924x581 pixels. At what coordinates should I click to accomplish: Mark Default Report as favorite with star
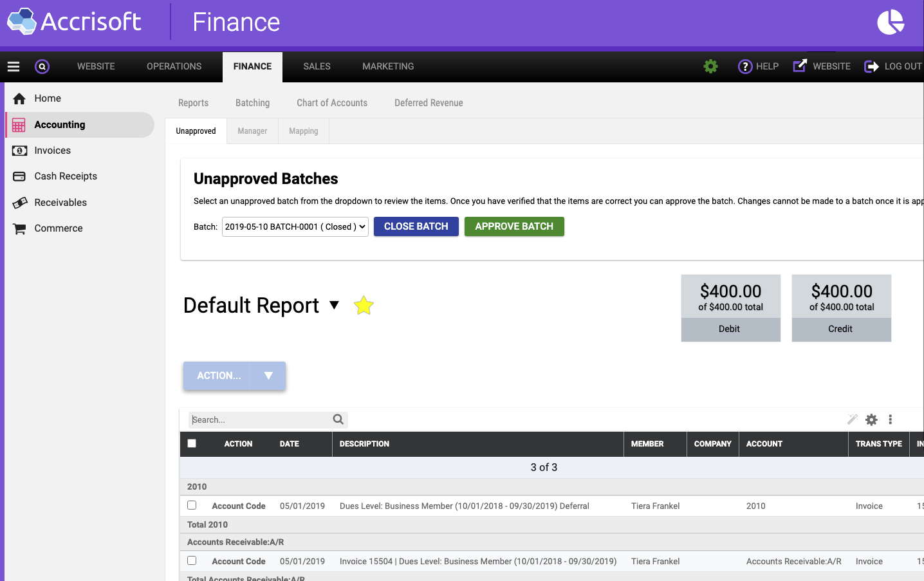pyautogui.click(x=364, y=306)
